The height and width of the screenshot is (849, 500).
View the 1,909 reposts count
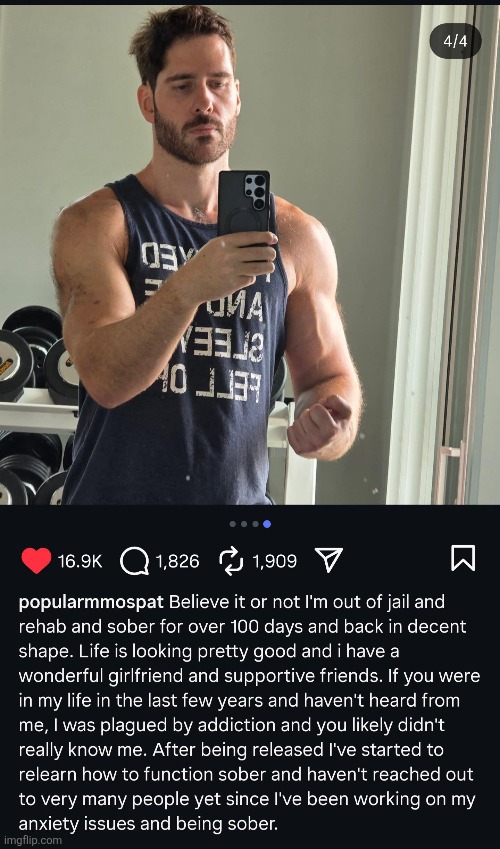pos(275,561)
